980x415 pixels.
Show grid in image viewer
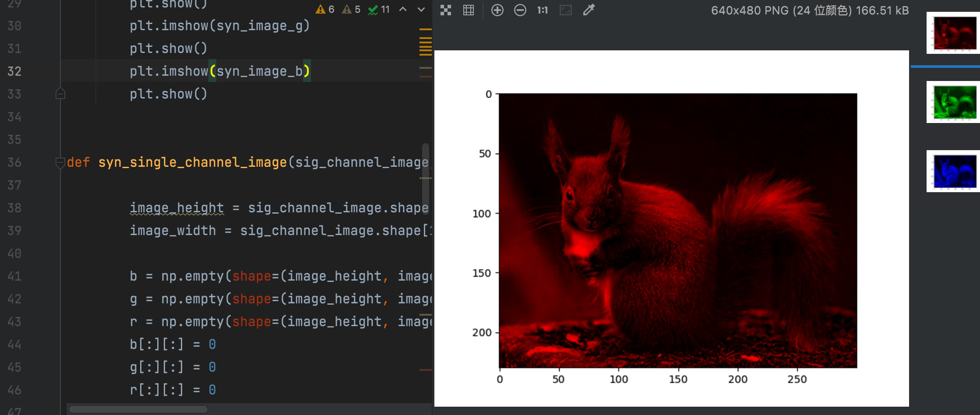pyautogui.click(x=469, y=10)
